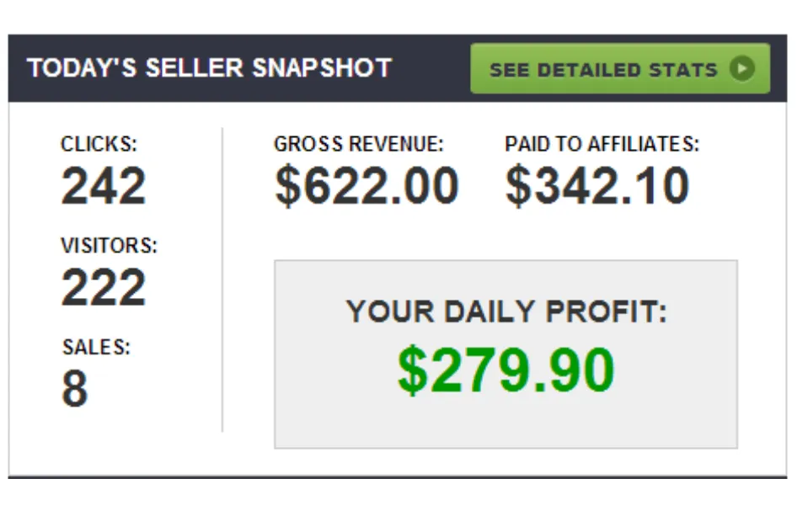Click the Visitors label
Viewport: 808px width, 532px height.
(x=109, y=246)
